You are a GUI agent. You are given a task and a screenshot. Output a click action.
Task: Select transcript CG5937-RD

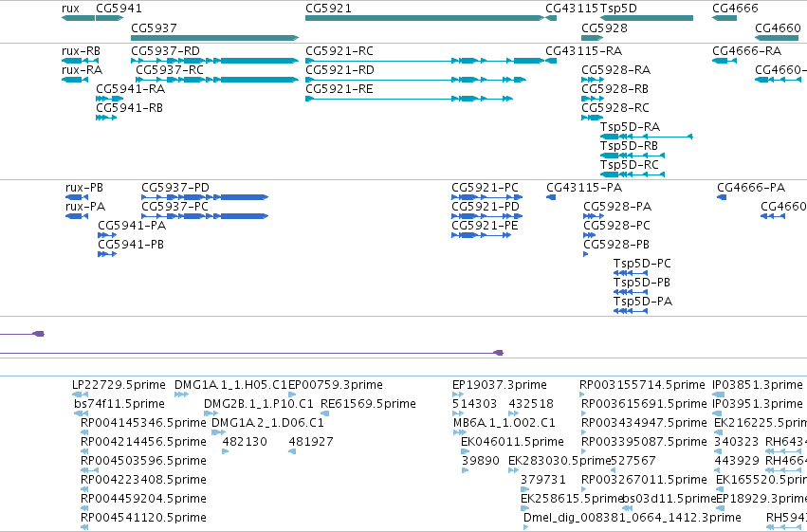click(214, 61)
